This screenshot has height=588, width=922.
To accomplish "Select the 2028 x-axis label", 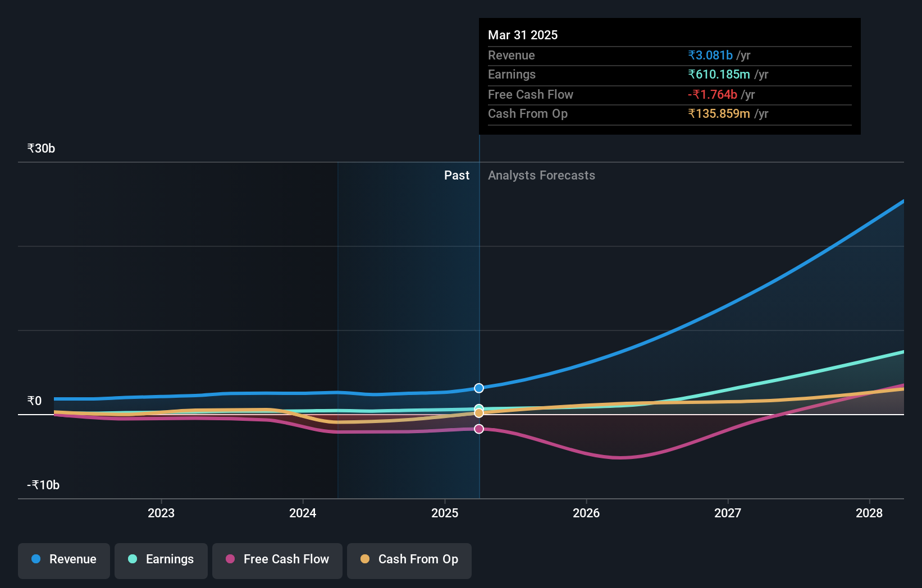I will tap(869, 513).
